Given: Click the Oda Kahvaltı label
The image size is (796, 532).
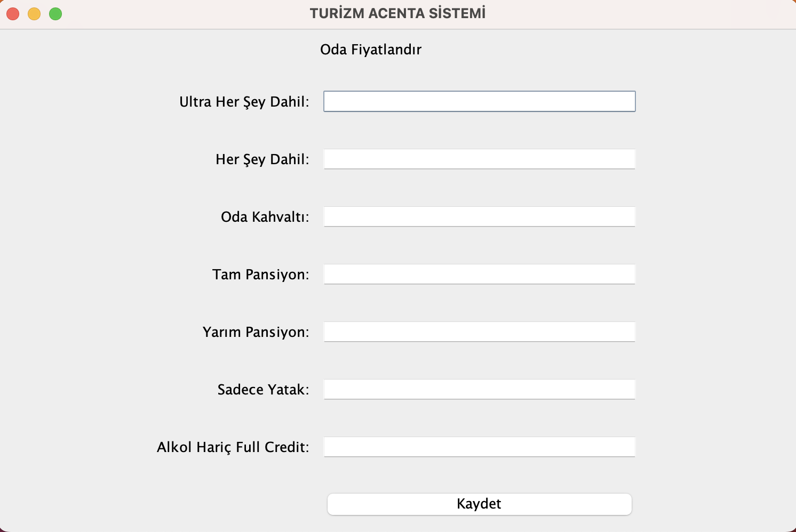Looking at the screenshot, I should [265, 216].
